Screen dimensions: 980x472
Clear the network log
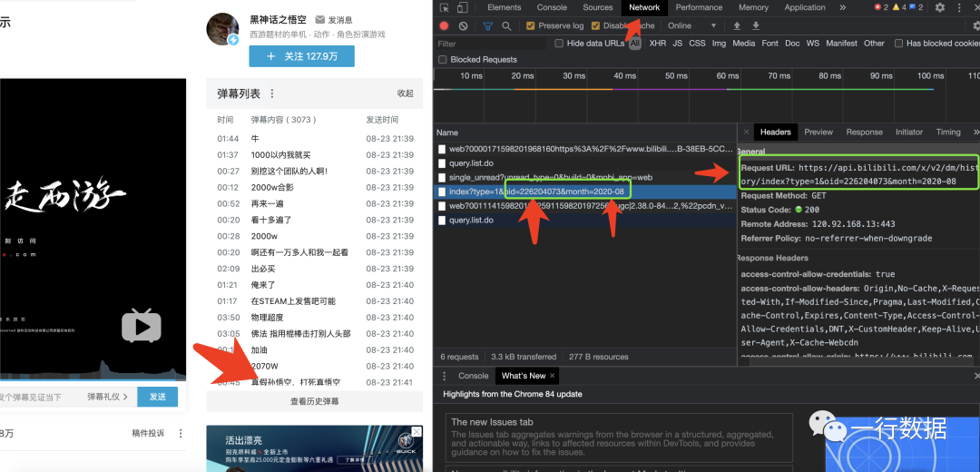point(463,25)
